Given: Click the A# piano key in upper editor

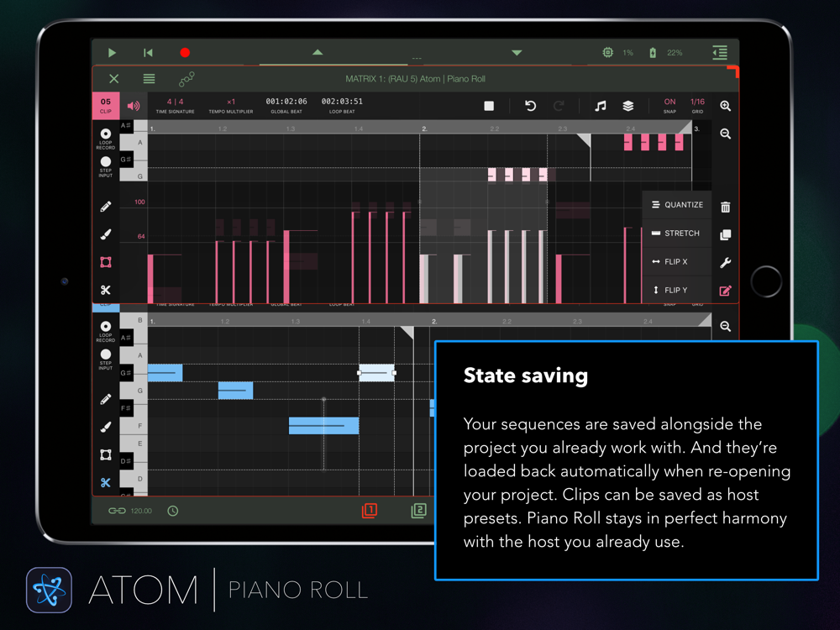Looking at the screenshot, I should tap(127, 125).
